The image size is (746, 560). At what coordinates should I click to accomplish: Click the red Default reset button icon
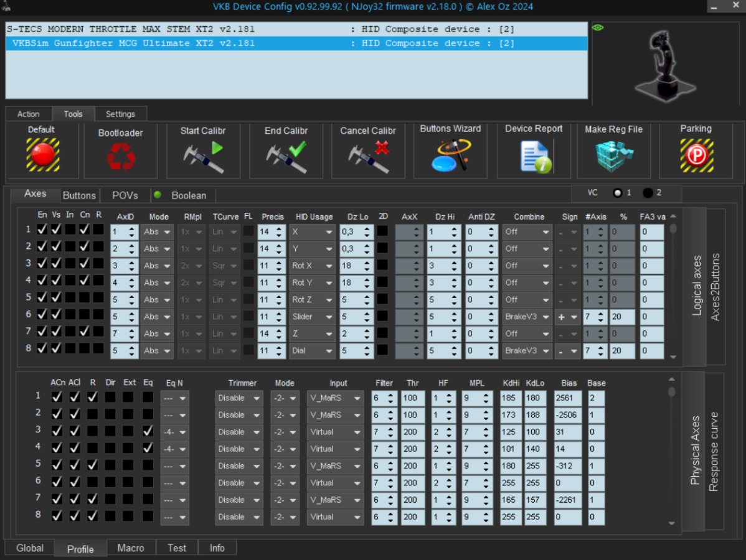42,155
